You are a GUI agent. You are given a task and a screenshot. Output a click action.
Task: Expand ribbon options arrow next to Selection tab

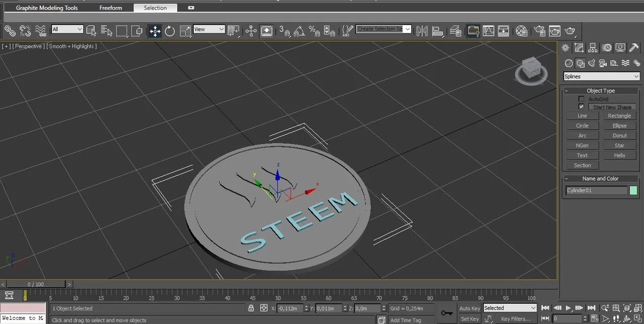tap(191, 8)
